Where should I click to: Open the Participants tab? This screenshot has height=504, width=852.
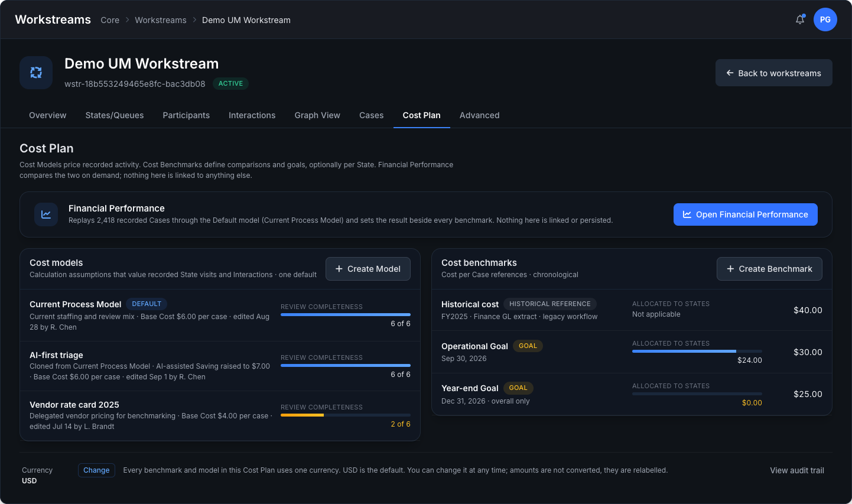(186, 115)
